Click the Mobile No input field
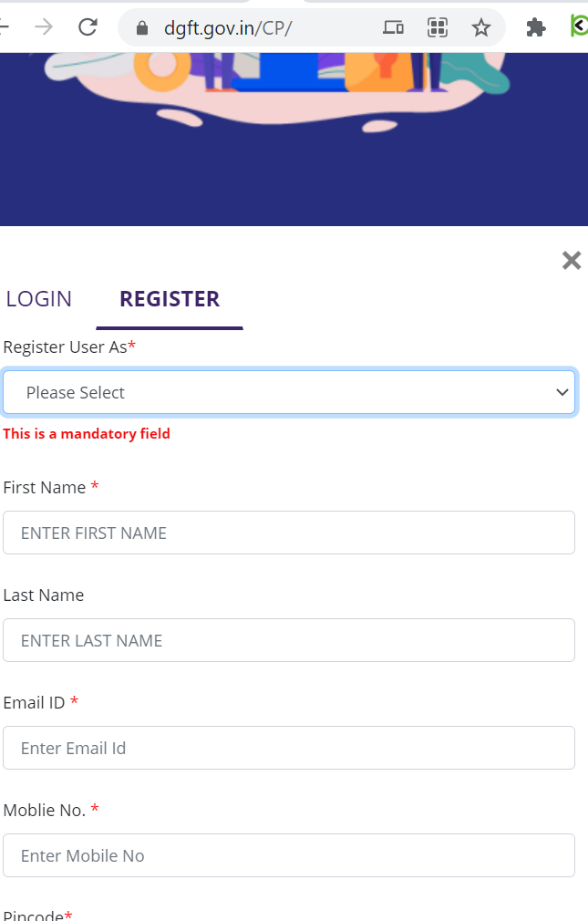 point(289,855)
